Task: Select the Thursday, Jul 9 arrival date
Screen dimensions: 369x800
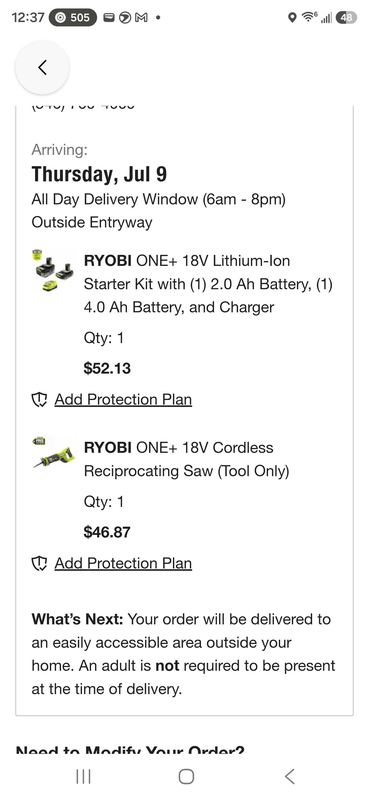Action: (x=99, y=174)
